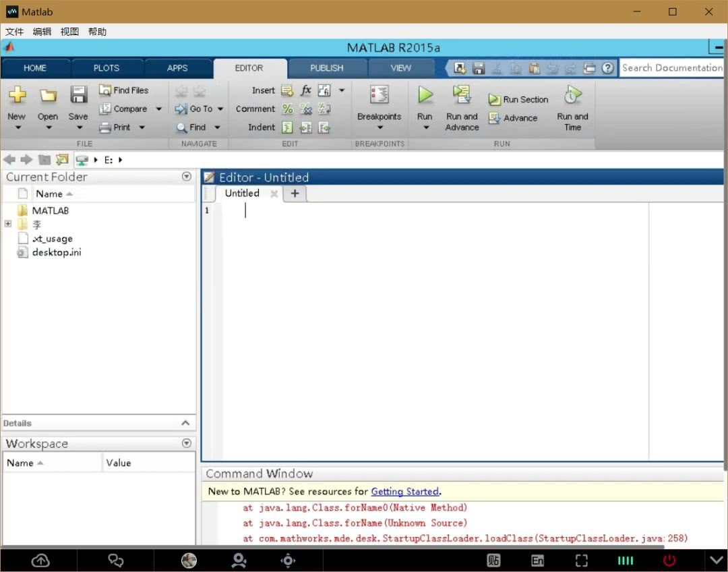The image size is (728, 572).
Task: Open the Breakpoints dropdown arrow
Action: [x=380, y=127]
